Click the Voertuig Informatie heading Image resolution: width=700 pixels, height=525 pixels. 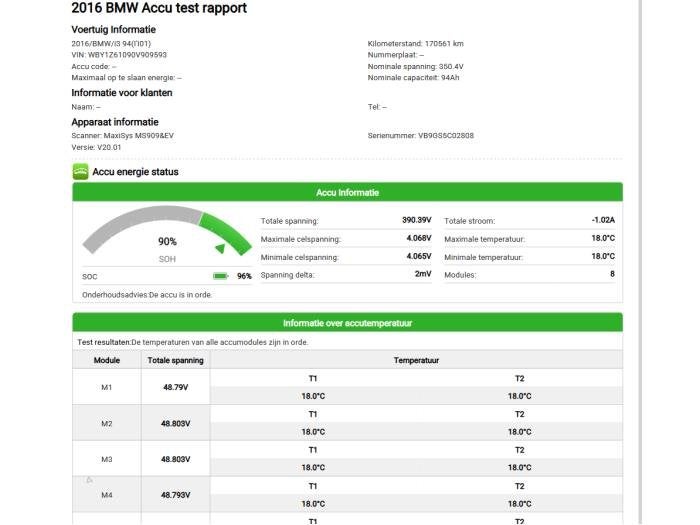[x=113, y=29]
